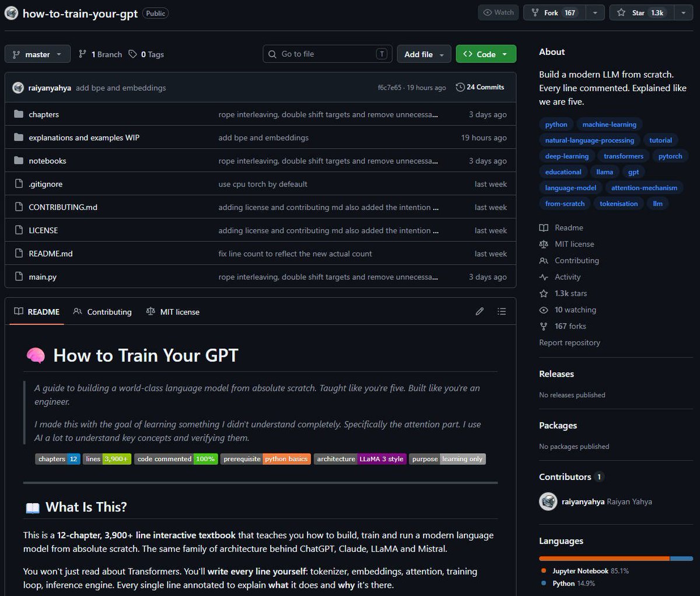Open commit hash f6c7e65
Screen dimensions: 700x596
pos(390,87)
